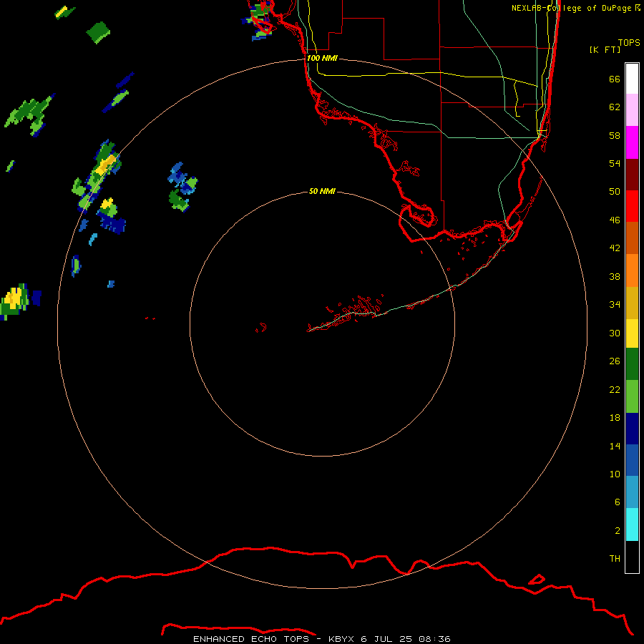Click the light green 26 kft swatch
This screenshot has width=644, height=644.
[x=632, y=396]
